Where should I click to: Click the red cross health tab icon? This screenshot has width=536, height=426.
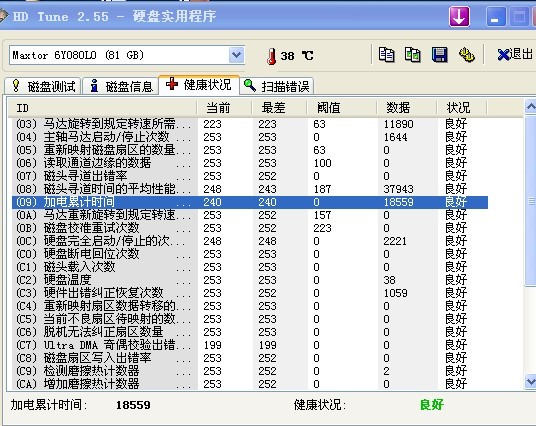point(172,84)
